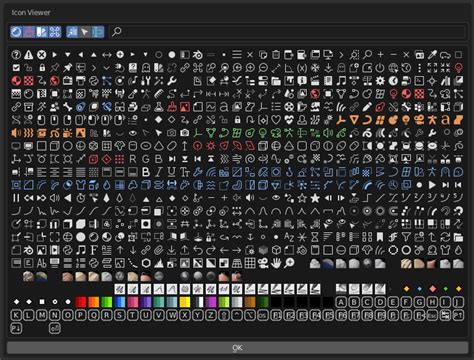This screenshot has height=360, width=474.
Task: Click the snowflake freeze icon
Action: [x=315, y=68]
